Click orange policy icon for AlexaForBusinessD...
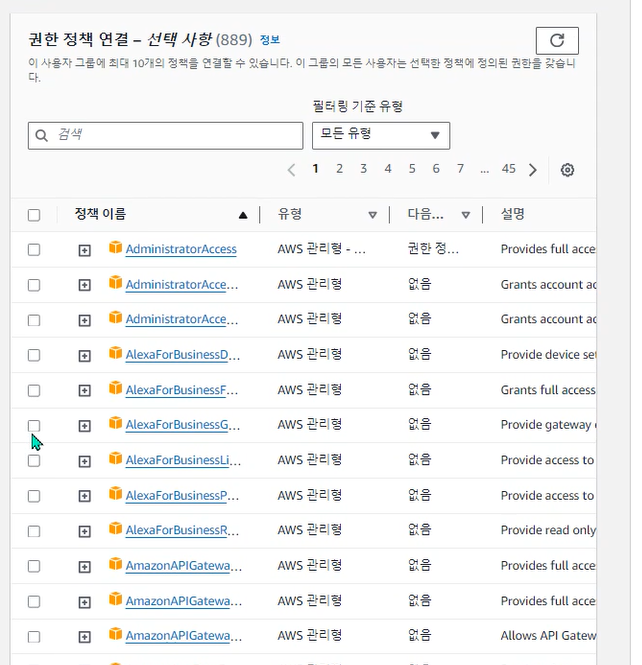 pos(115,352)
